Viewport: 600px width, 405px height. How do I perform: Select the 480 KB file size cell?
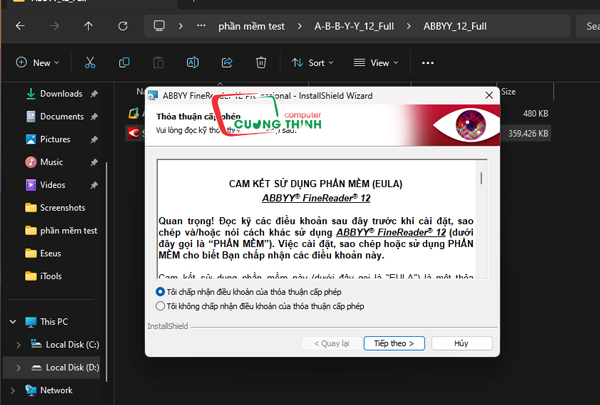point(535,114)
